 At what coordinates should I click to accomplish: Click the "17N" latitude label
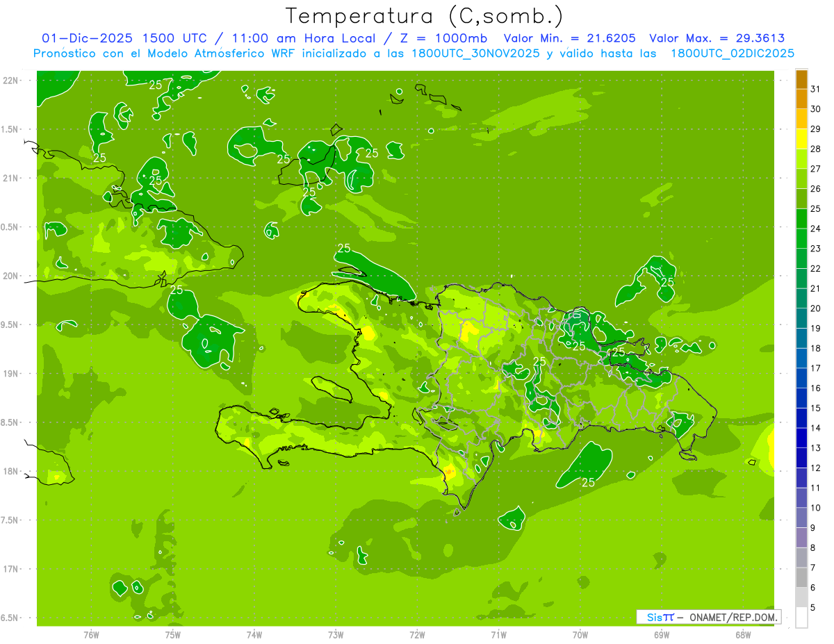point(10,569)
